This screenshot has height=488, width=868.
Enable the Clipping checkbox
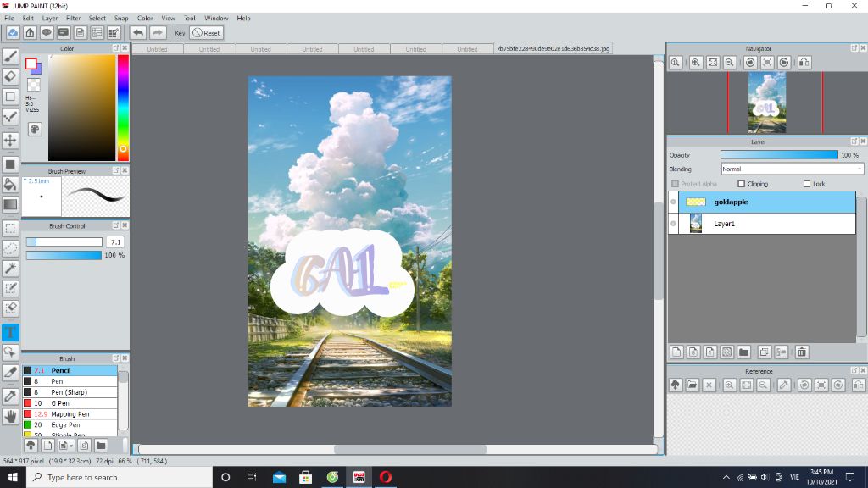741,184
